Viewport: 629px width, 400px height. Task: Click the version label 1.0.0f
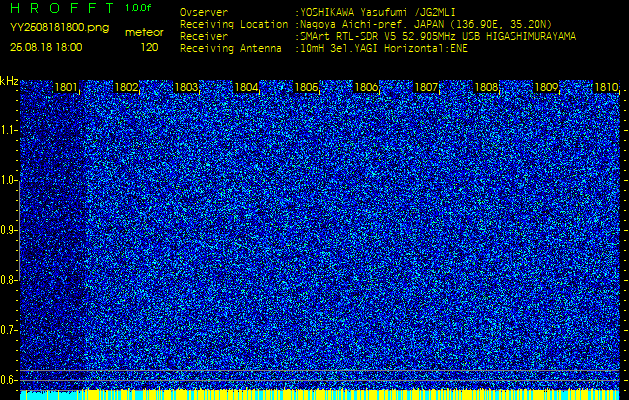[138, 8]
